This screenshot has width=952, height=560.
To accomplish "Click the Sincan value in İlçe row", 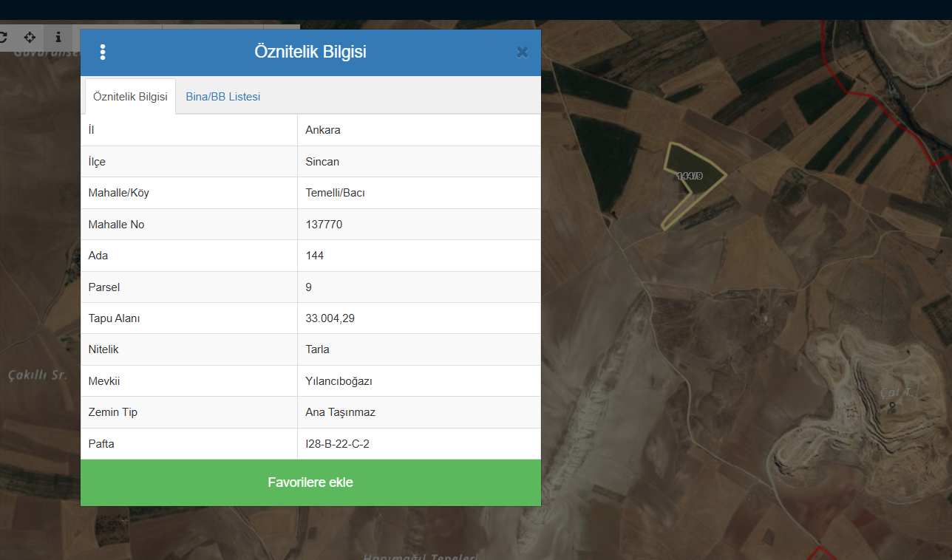I will coord(322,162).
